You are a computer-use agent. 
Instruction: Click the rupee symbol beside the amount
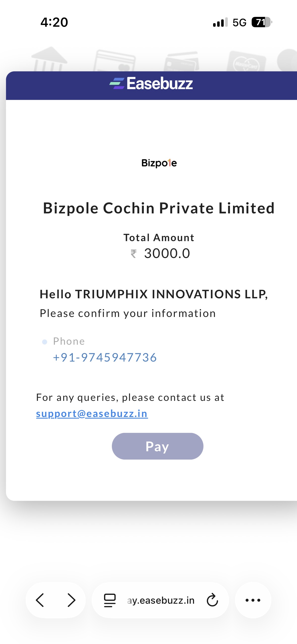134,253
